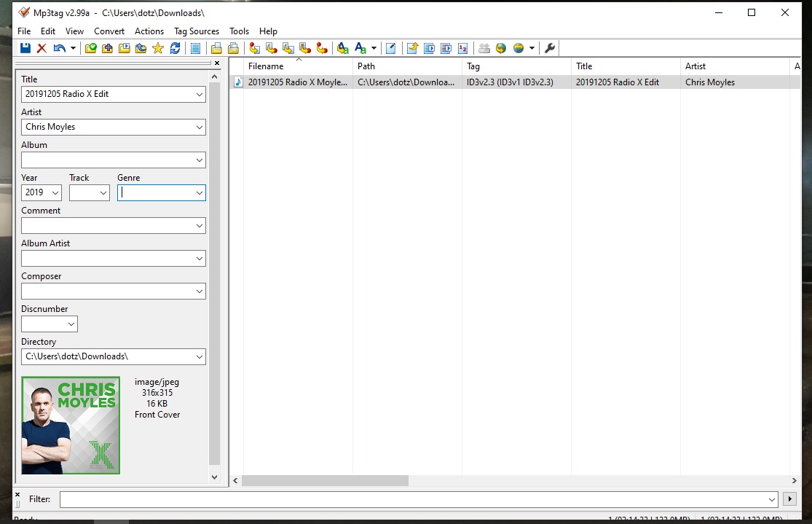Open the Directory dropdown list

tap(199, 356)
